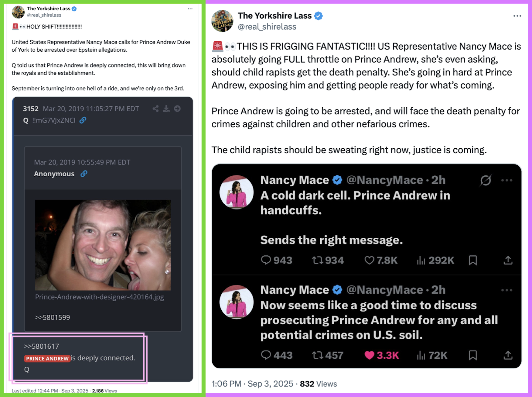Screen dimensions: 532x397
Task: Open more options on right Yorkshire Lass post
Action: point(517,16)
